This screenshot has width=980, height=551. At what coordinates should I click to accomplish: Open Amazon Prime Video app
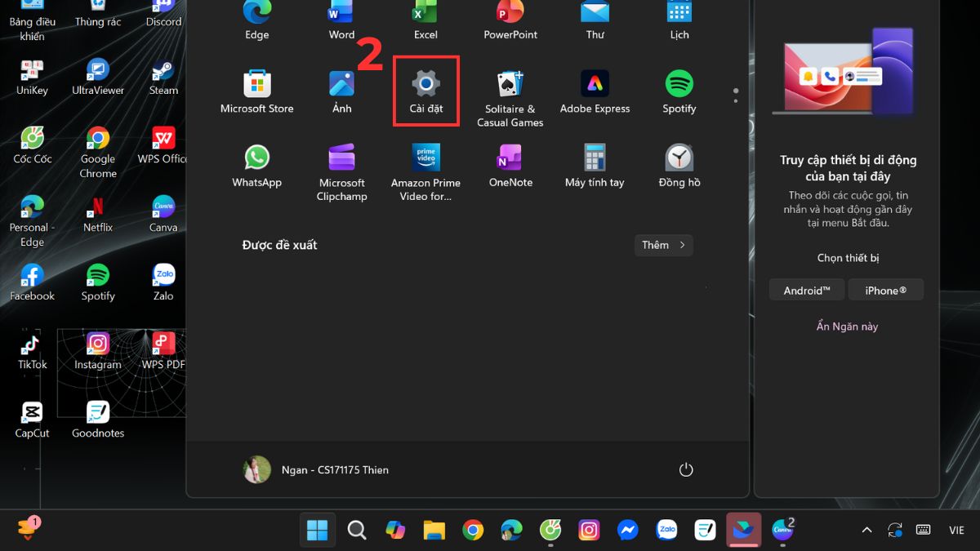point(425,172)
